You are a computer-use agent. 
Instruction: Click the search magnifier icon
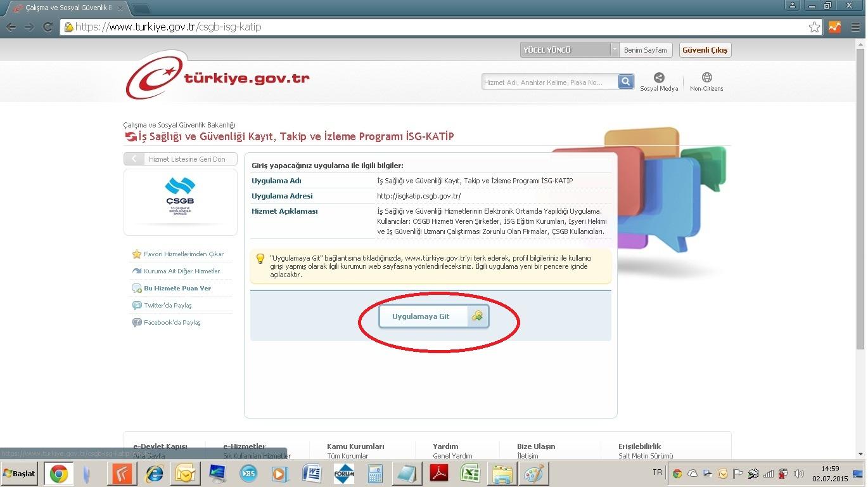tap(625, 82)
